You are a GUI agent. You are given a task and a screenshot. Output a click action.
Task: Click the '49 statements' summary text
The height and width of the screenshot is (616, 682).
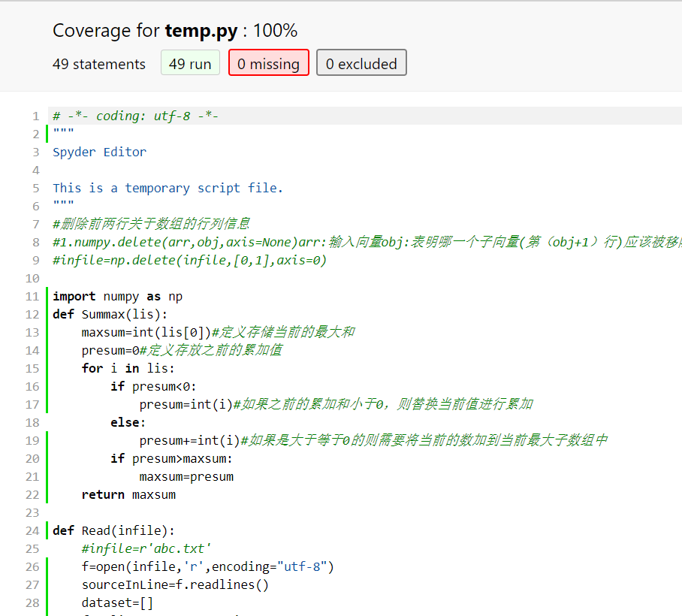pyautogui.click(x=99, y=64)
